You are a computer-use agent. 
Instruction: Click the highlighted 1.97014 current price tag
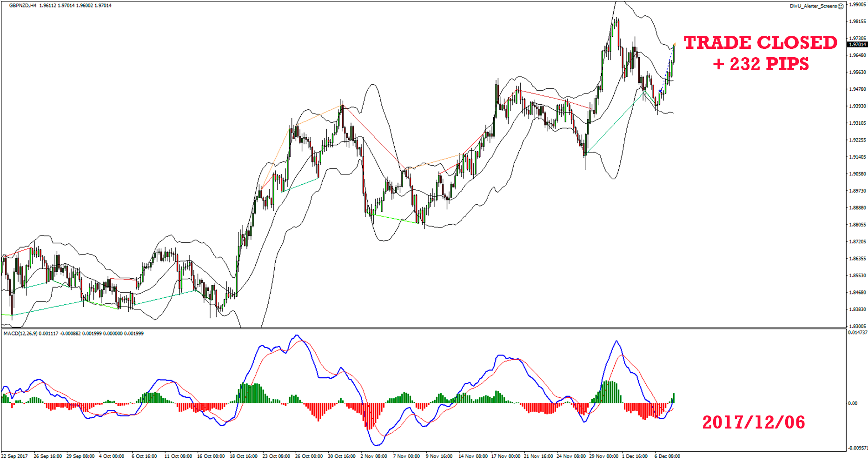point(857,45)
